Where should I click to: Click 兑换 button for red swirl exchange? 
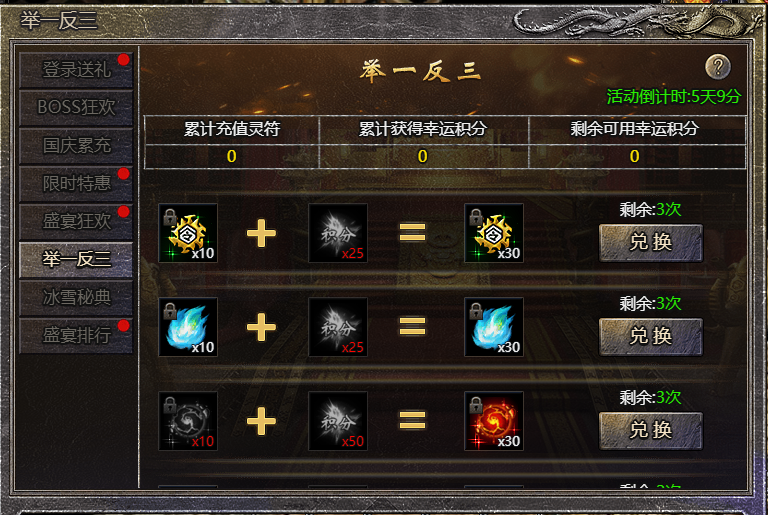click(x=651, y=431)
